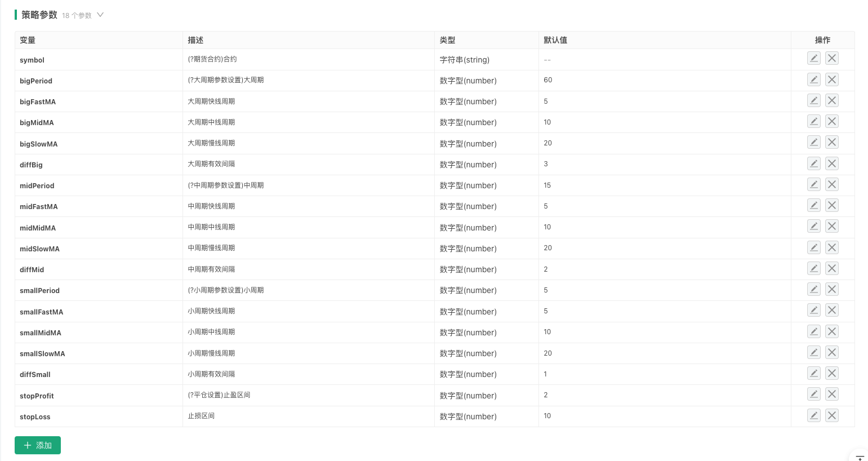
Task: Delete the diffSmall parameter
Action: point(832,373)
